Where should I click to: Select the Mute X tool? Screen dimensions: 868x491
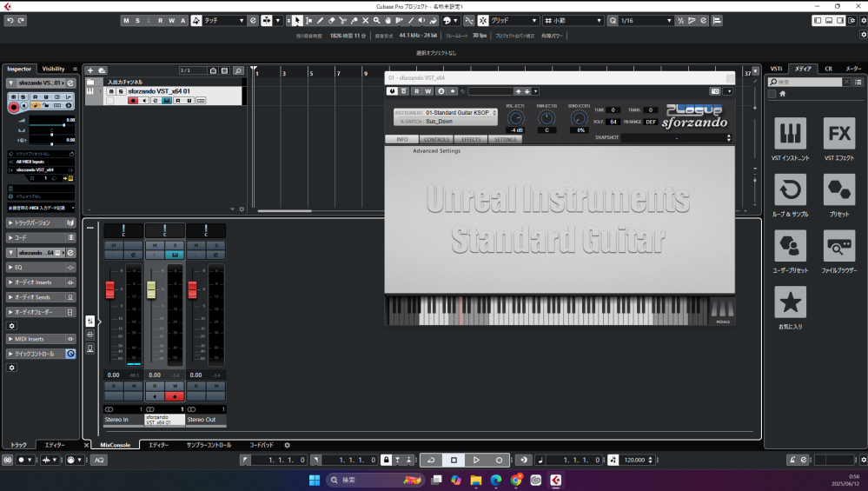click(x=365, y=21)
